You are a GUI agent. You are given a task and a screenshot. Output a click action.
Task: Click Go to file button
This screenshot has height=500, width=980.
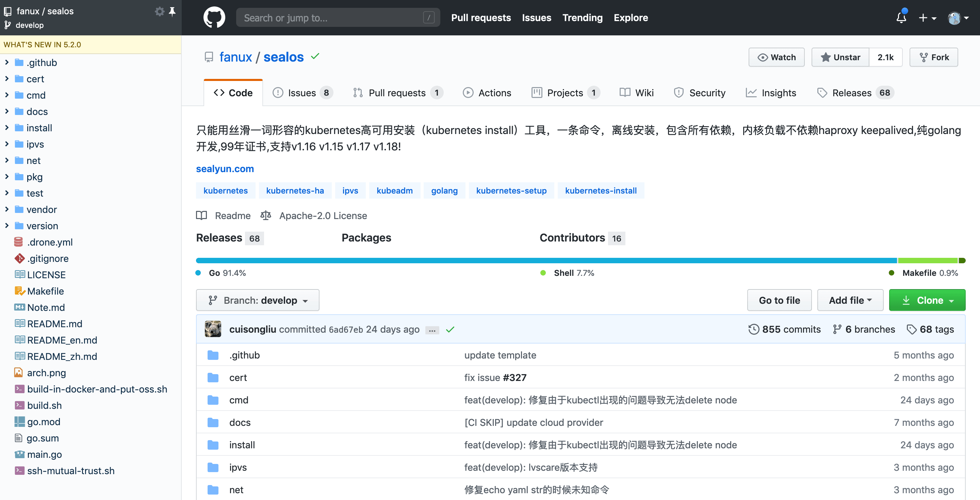click(779, 300)
